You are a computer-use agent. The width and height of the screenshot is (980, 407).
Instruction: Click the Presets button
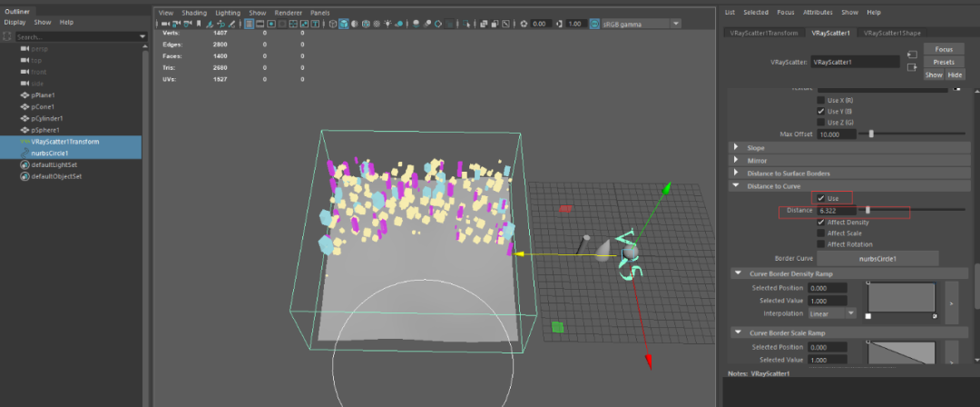click(944, 62)
